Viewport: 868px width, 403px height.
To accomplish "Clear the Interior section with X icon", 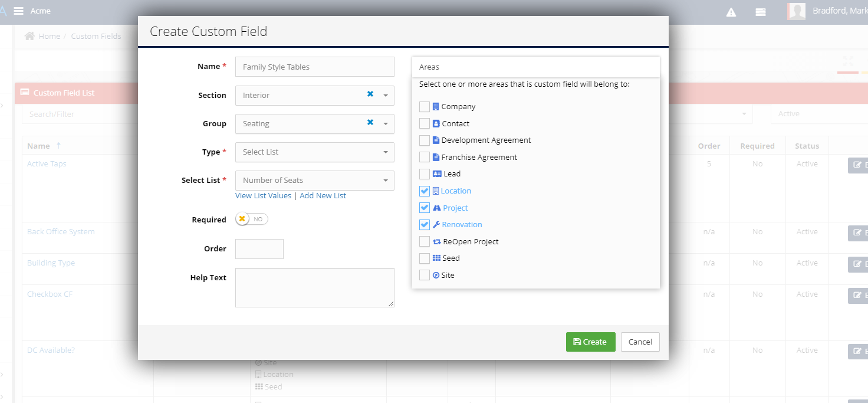I will pyautogui.click(x=370, y=94).
